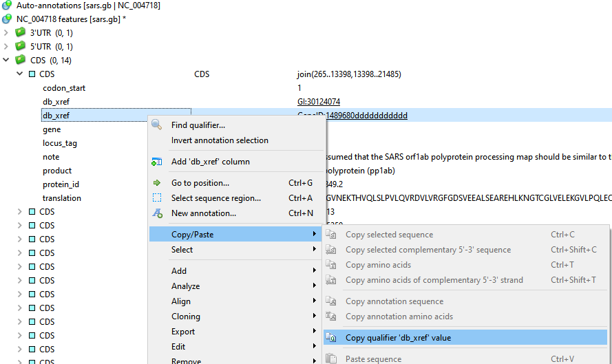Viewport: 612px width, 364px height.
Task: Click the New annotation icon
Action: point(157,213)
